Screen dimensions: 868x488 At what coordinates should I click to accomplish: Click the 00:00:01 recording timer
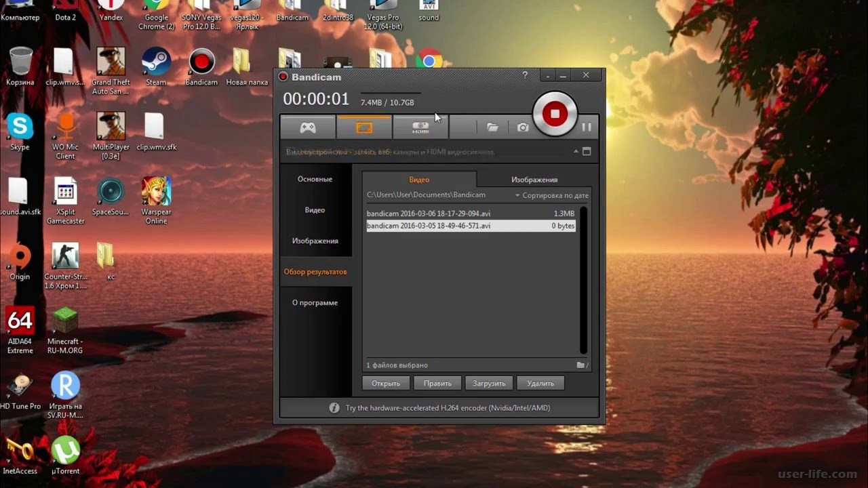click(316, 99)
